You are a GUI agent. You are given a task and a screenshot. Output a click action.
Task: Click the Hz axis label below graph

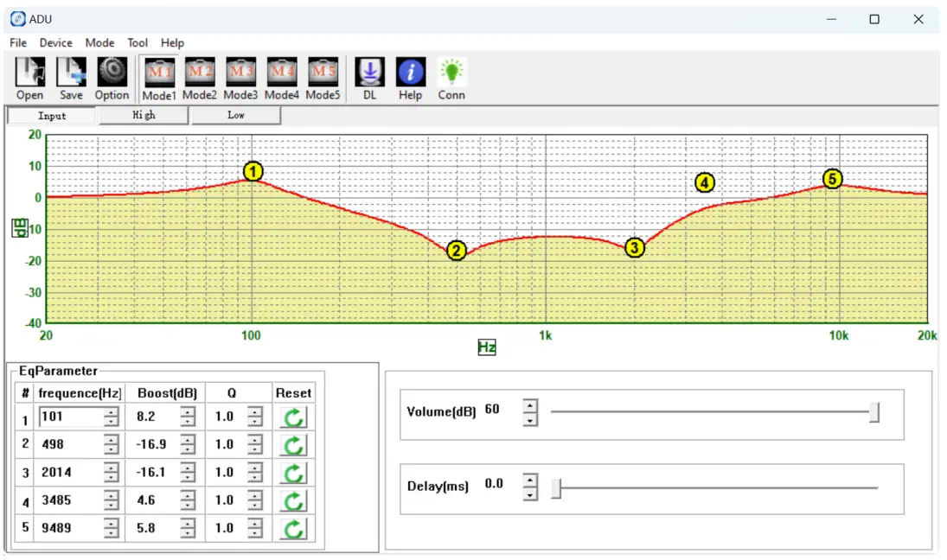point(487,347)
